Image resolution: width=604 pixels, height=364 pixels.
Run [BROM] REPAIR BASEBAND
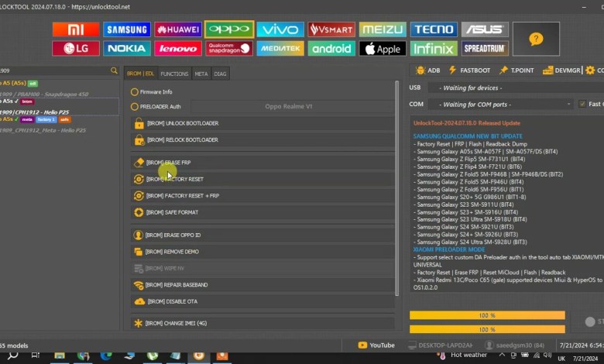pos(263,285)
